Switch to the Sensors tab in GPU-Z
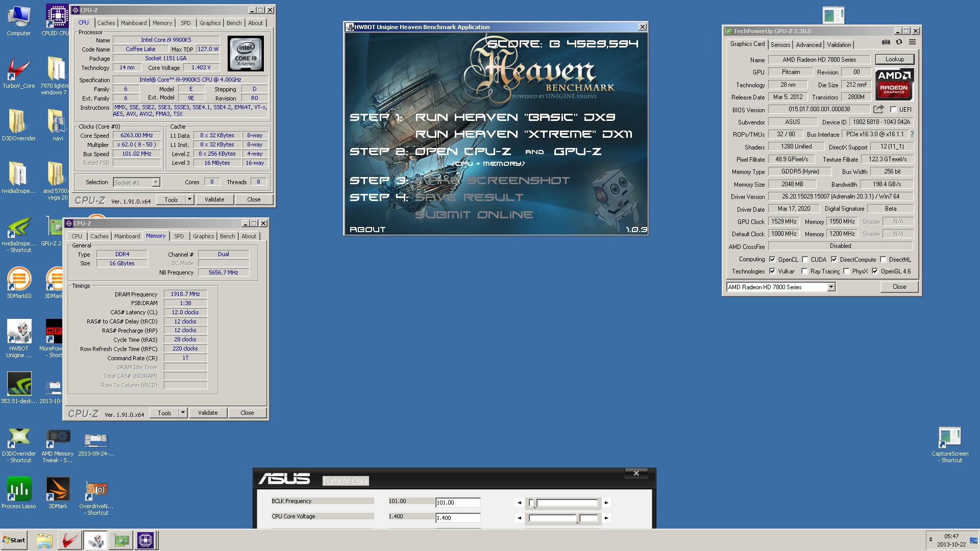This screenshot has width=980, height=551. pos(780,45)
